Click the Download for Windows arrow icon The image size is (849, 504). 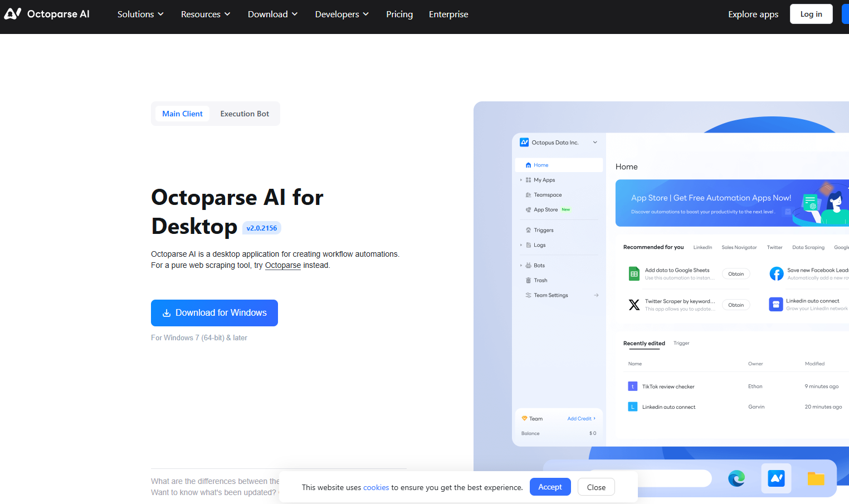[x=167, y=313]
